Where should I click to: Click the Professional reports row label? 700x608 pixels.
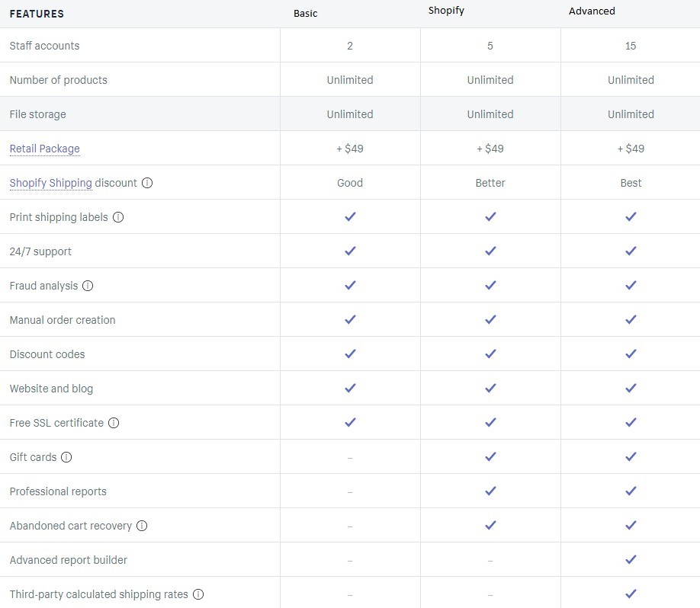tap(58, 491)
